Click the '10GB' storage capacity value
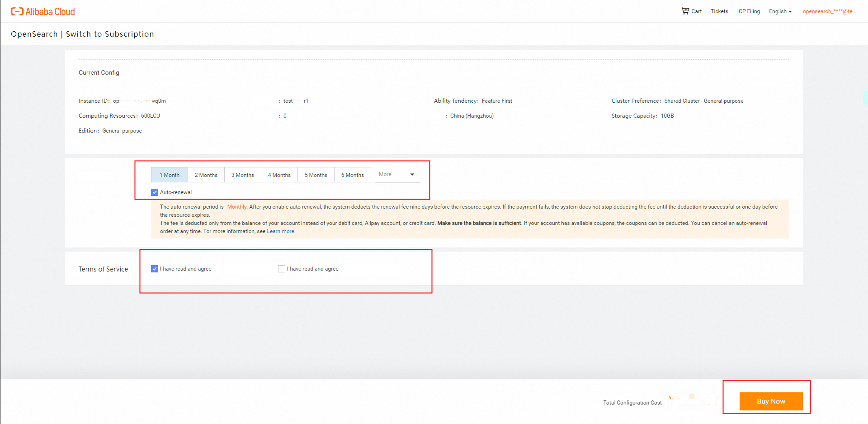The width and height of the screenshot is (868, 424). click(x=667, y=116)
